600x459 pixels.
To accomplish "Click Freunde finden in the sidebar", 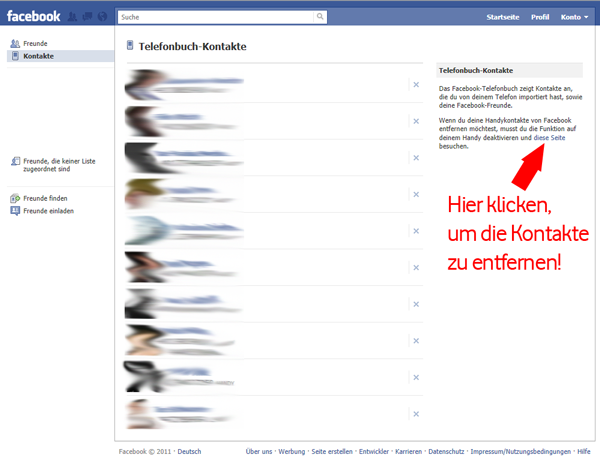I will 45,198.
